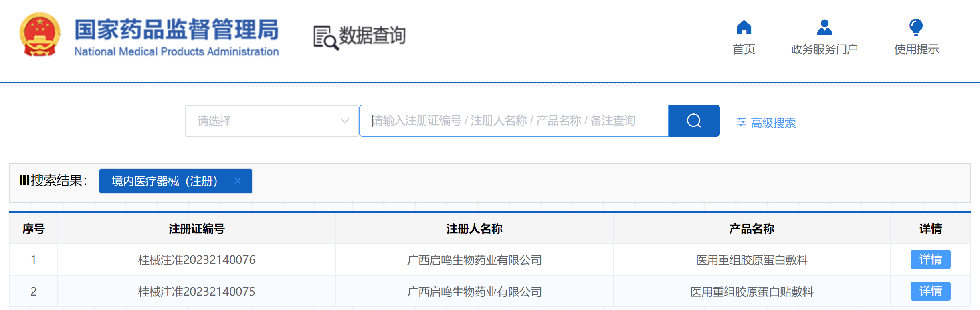Remove the 境内医疗器械（注册） filter tag
This screenshot has width=980, height=310.
[237, 181]
